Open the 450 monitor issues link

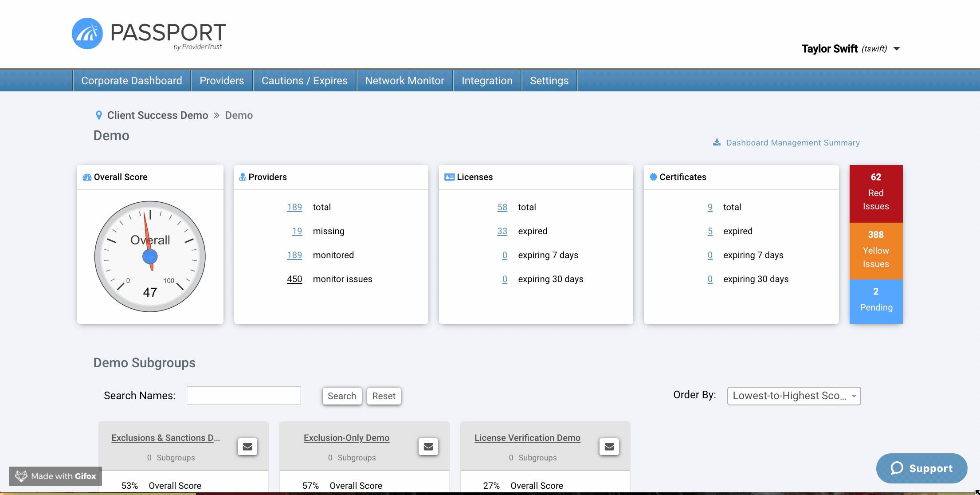[294, 279]
